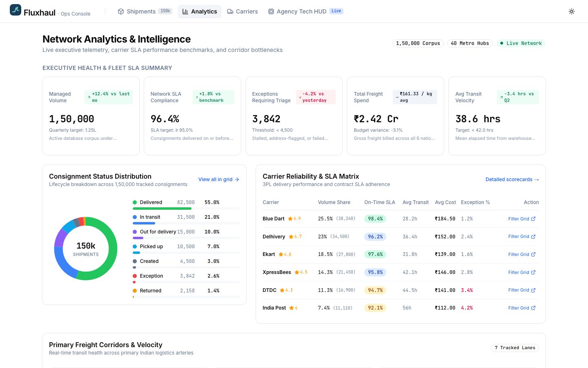Click the Managed Volume +12.4% trend badge
588x368 pixels.
point(109,97)
